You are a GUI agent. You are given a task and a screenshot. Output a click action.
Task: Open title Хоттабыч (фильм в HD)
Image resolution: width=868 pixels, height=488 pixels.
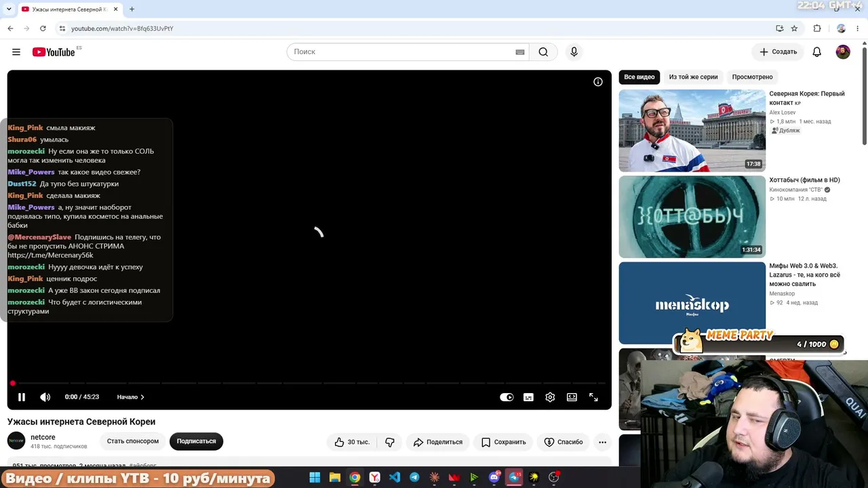(x=804, y=180)
